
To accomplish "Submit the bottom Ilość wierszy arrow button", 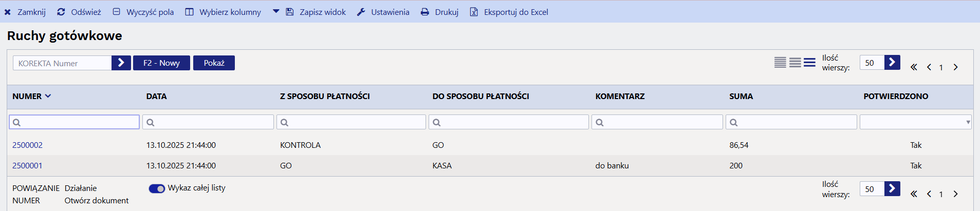I will (892, 188).
